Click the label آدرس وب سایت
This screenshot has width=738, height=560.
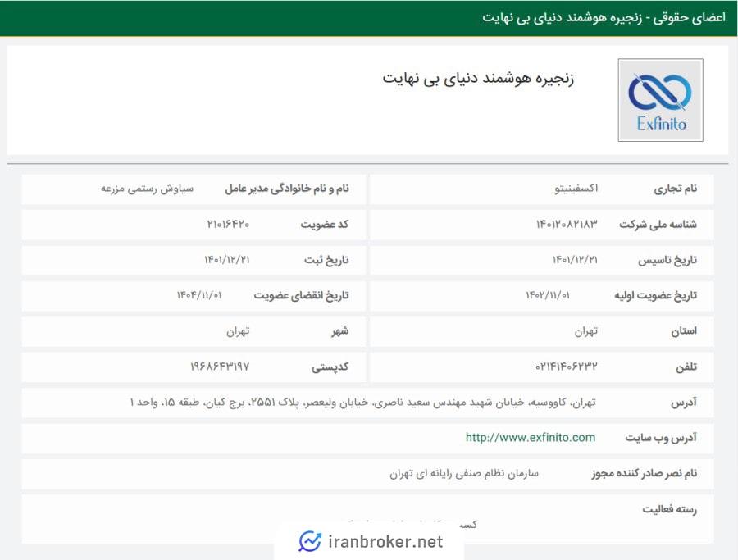click(661, 438)
